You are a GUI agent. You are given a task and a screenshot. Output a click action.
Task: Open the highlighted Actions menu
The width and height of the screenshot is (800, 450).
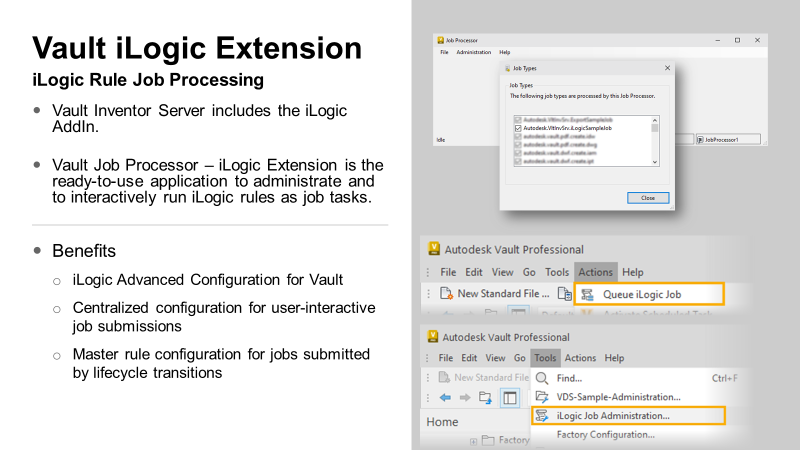click(x=595, y=272)
